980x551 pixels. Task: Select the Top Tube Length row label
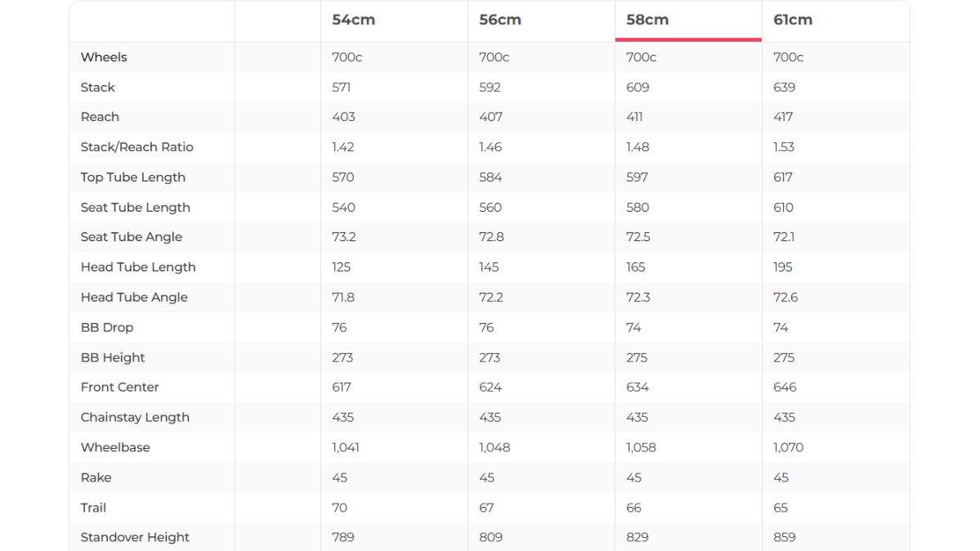(x=132, y=177)
